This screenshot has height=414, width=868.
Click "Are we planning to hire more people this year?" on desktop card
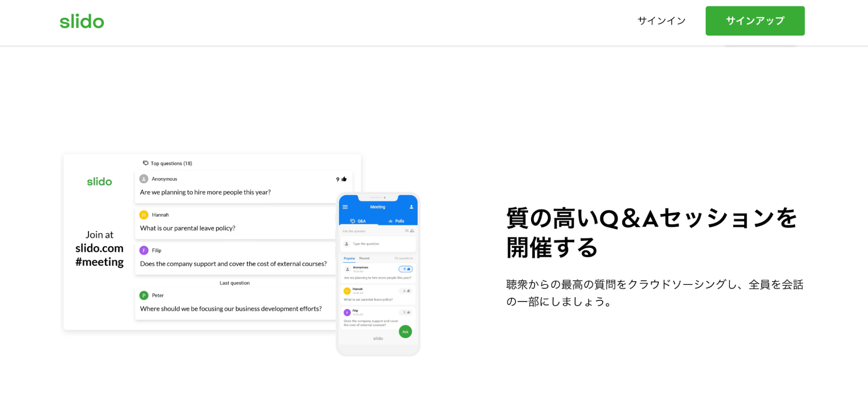(205, 192)
